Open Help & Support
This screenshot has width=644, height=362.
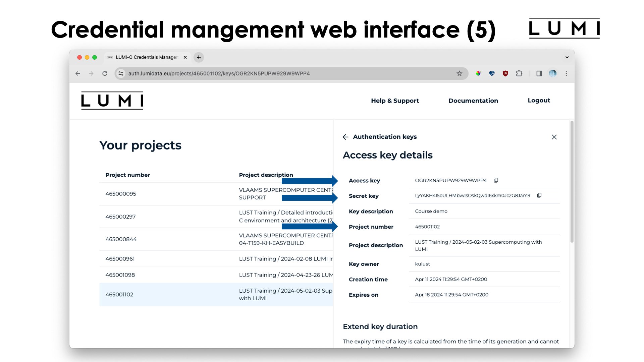point(395,101)
